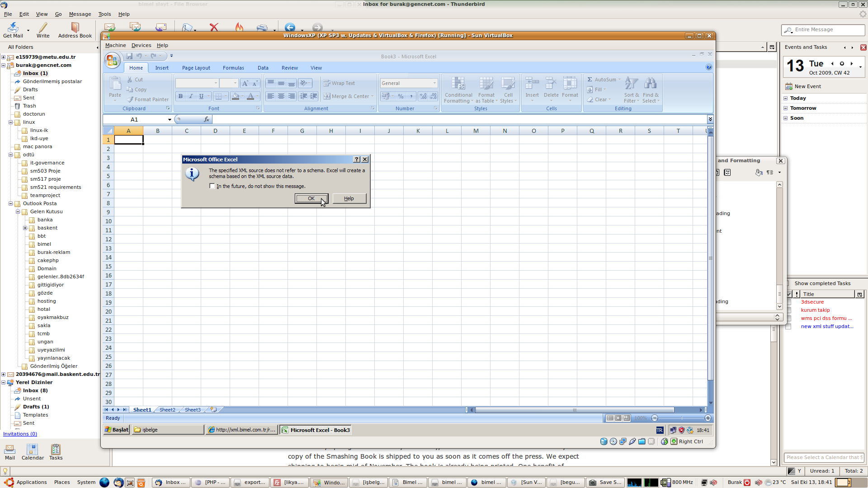
Task: Open the Formulas ribbon tab
Action: click(233, 68)
